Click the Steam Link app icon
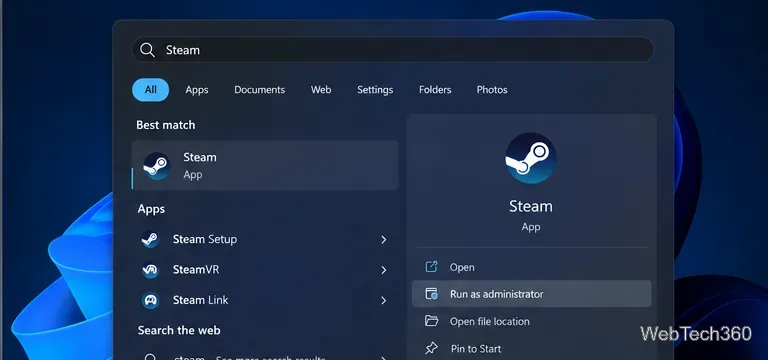768x360 pixels. [x=150, y=300]
